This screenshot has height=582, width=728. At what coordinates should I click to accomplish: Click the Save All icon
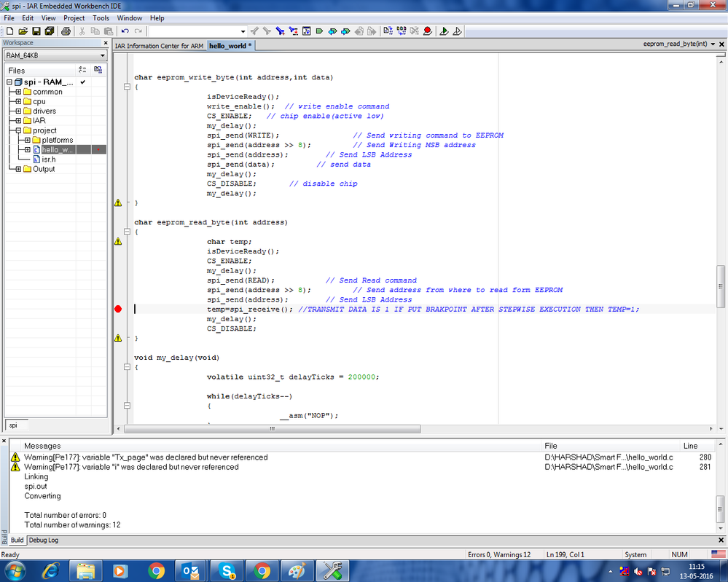coord(50,31)
